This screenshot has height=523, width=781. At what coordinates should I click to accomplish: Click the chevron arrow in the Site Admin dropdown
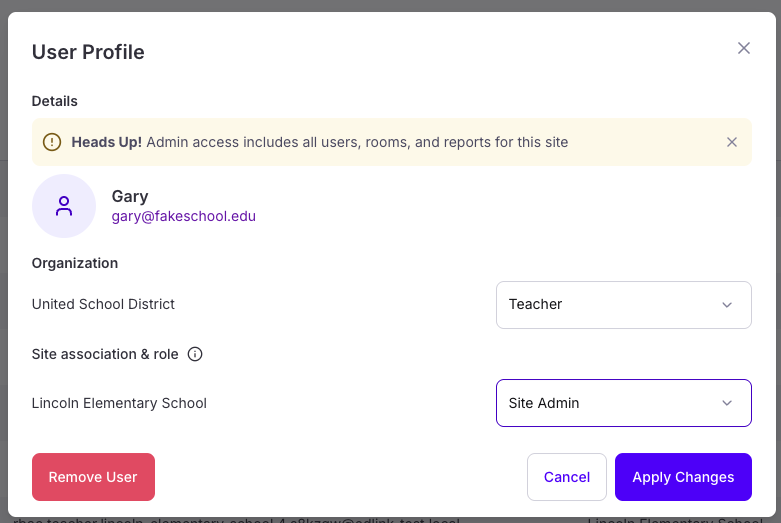click(727, 403)
